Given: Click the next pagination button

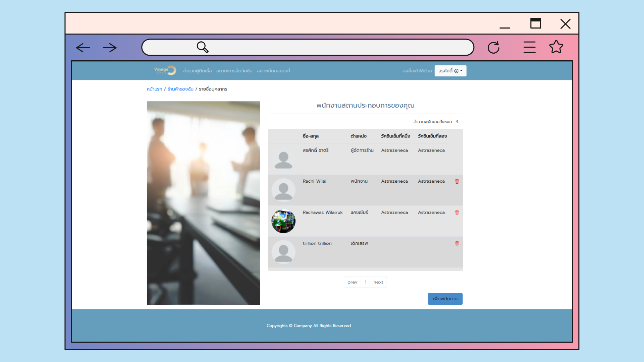Looking at the screenshot, I should click(x=378, y=282).
